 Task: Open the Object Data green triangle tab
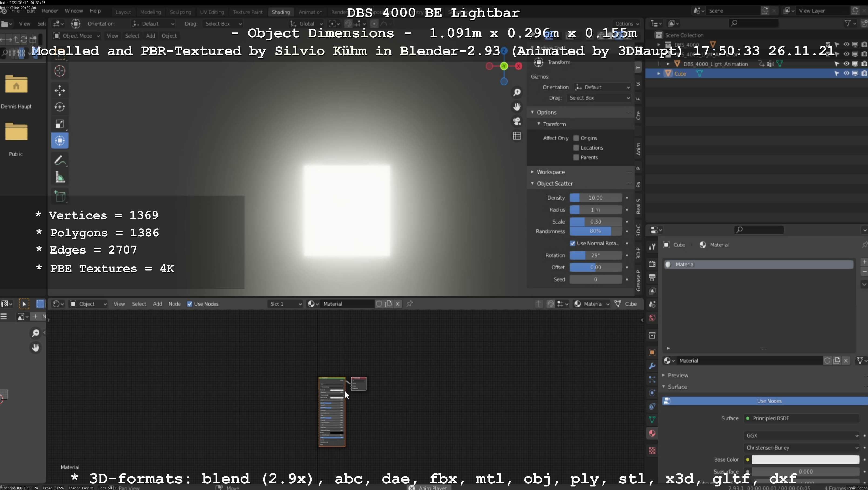(652, 420)
